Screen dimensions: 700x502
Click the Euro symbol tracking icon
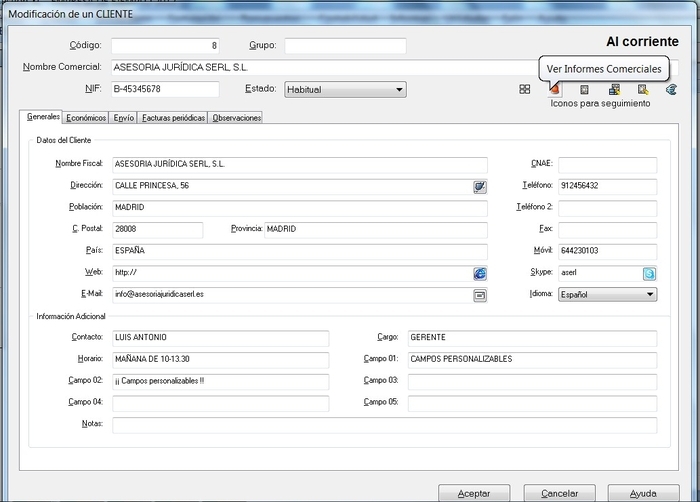[x=672, y=90]
